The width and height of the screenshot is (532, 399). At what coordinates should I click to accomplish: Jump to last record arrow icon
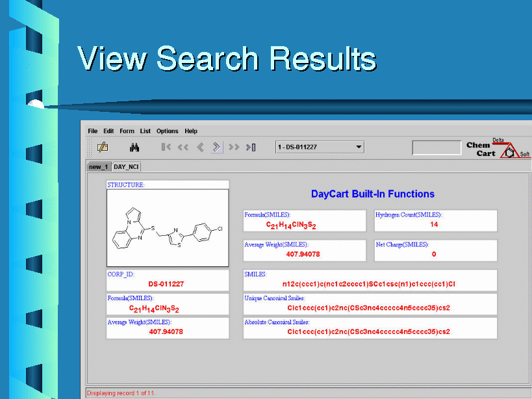coord(251,148)
